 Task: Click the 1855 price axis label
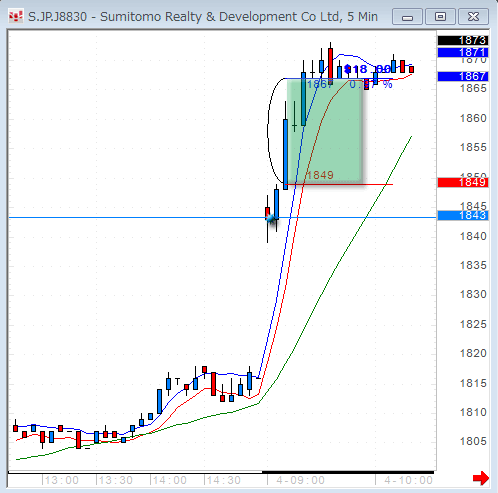click(x=473, y=147)
